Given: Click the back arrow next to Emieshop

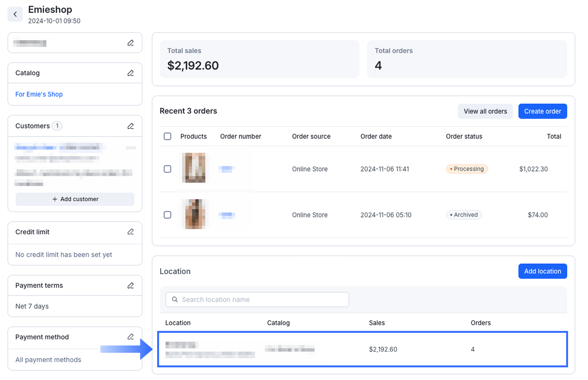Looking at the screenshot, I should (15, 15).
